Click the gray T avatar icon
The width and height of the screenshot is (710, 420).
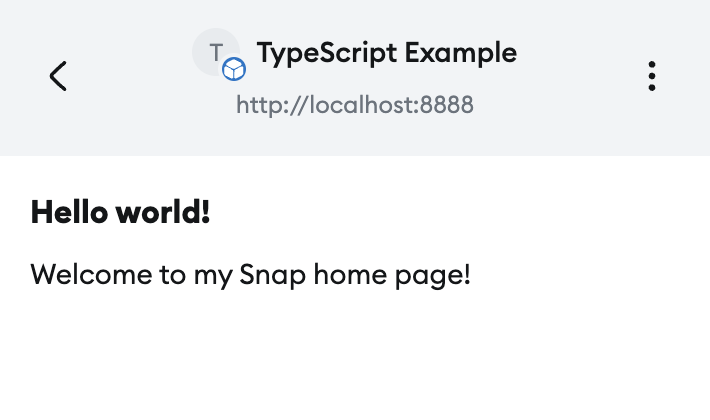[x=215, y=51]
